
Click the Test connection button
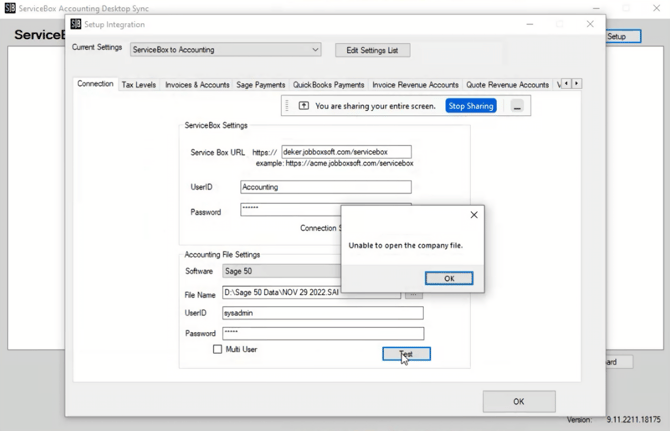pyautogui.click(x=406, y=354)
